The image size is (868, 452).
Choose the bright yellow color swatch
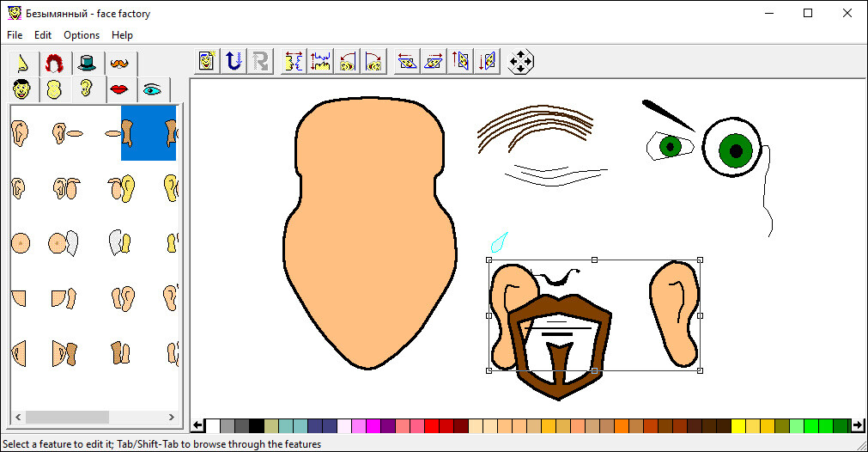[737, 425]
